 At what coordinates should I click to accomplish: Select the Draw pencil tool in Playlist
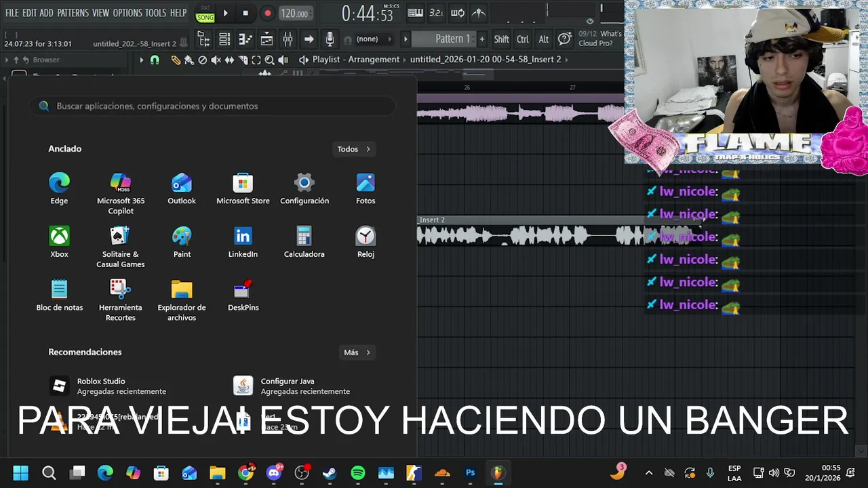tap(176, 60)
